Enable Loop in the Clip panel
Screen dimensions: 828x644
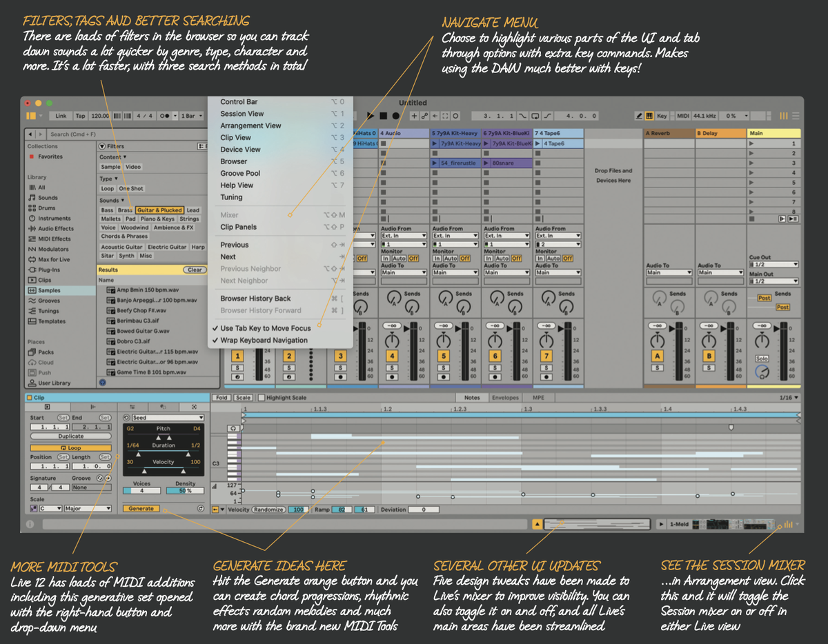coord(71,447)
